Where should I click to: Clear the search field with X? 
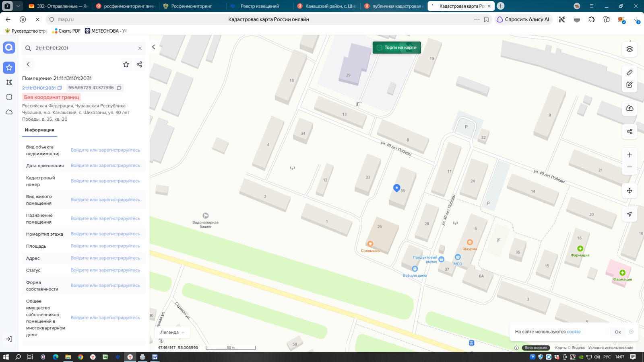(x=140, y=48)
